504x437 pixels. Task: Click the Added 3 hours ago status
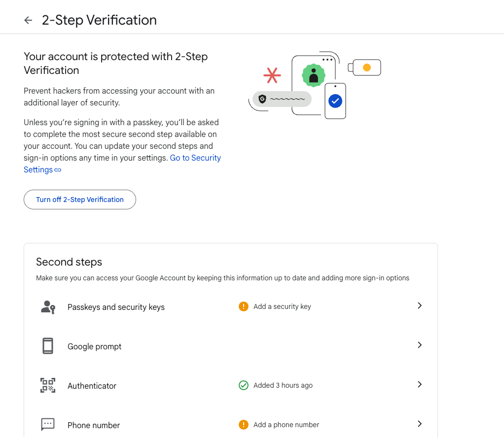click(x=283, y=385)
